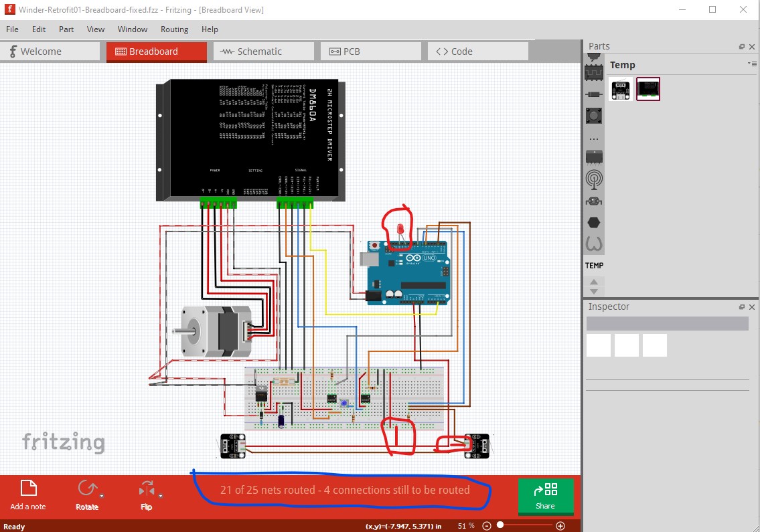Switch to the Welcome tab
The height and width of the screenshot is (532, 760).
coord(50,52)
